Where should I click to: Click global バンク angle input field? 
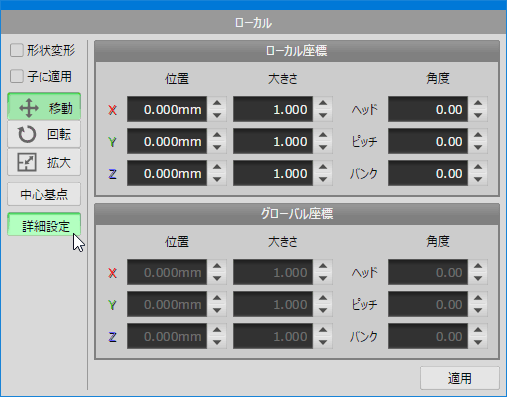click(x=428, y=336)
